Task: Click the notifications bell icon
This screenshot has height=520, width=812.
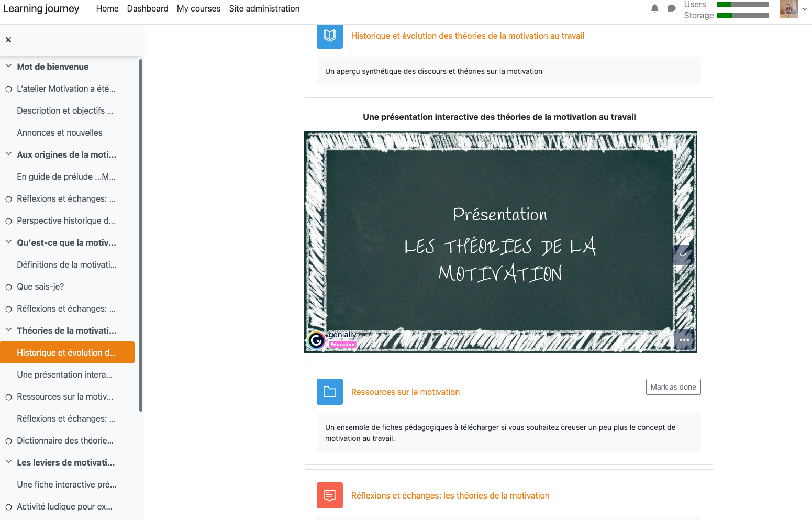Action: tap(654, 8)
